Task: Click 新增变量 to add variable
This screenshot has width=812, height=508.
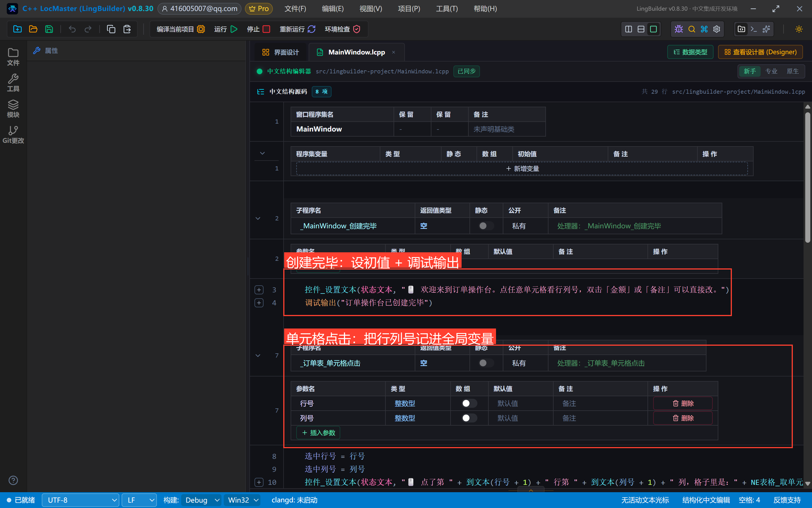Action: tap(522, 168)
